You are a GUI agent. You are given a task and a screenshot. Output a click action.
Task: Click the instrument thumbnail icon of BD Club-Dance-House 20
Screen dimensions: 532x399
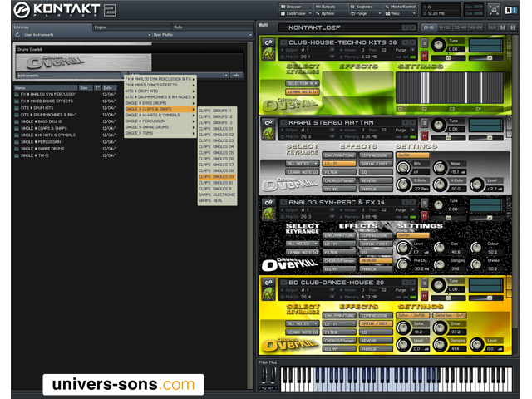(268, 294)
